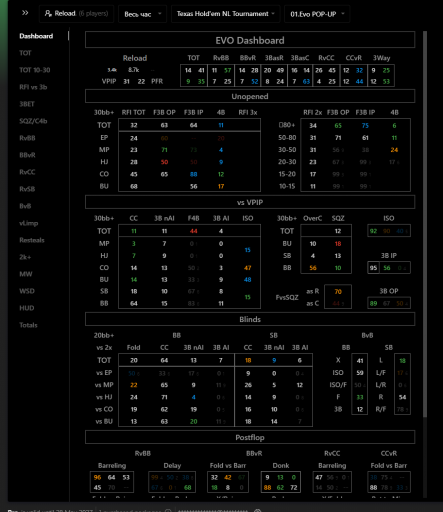Screen dimensions: 443x512
Task: Open the 3BET sidebar tab
Action: pyautogui.click(x=27, y=104)
